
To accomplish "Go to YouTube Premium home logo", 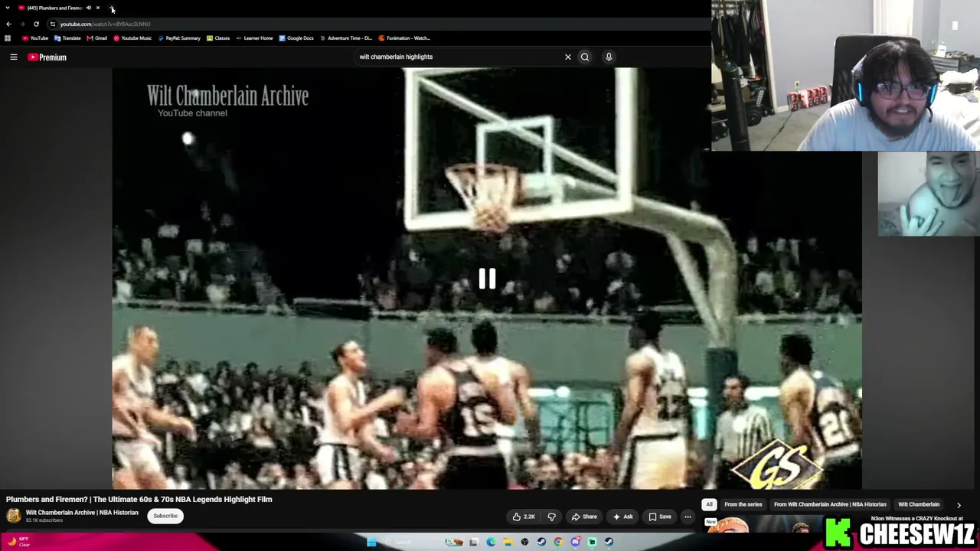I will (47, 57).
